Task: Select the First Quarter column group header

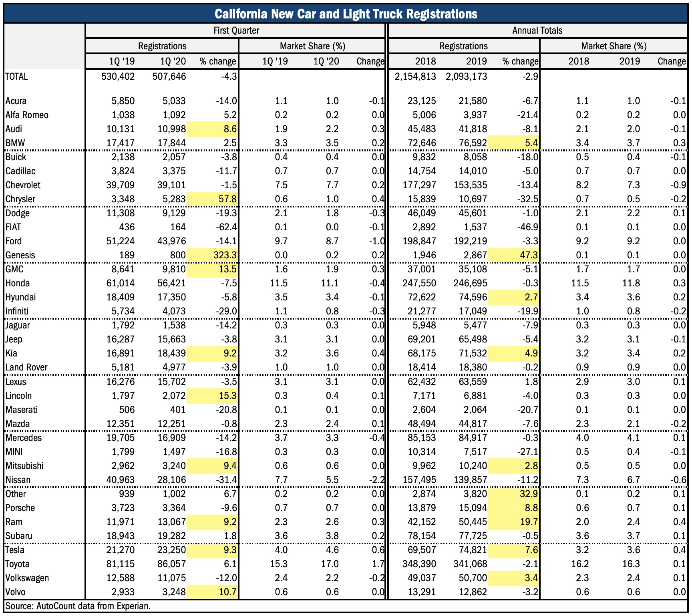Action: click(236, 30)
